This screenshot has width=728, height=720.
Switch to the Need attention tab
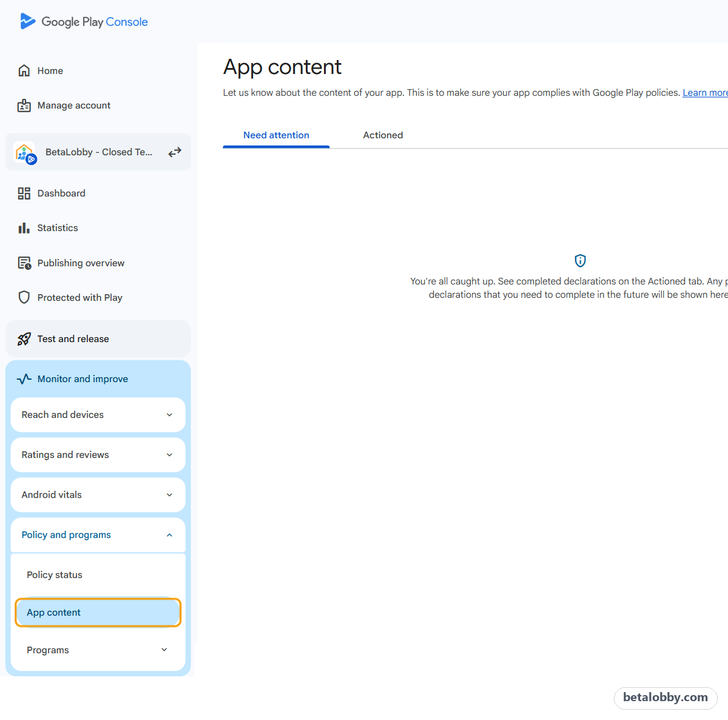click(x=276, y=135)
